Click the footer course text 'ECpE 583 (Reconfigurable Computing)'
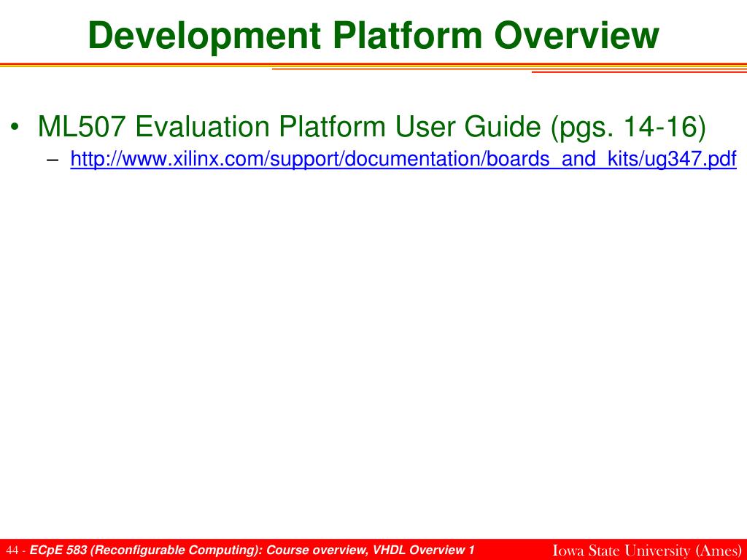This screenshot has width=747, height=560. tap(146, 550)
